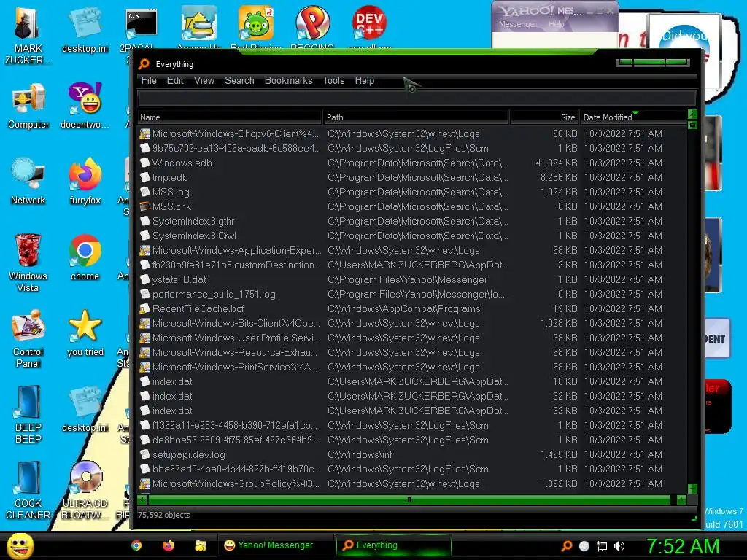
Task: Click the 75,592 objects status text
Action: coord(164,515)
